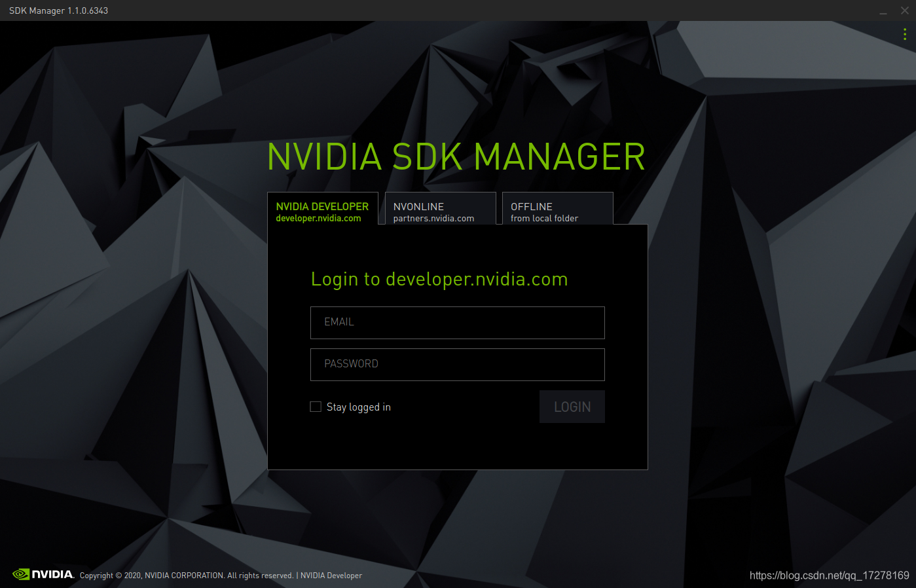Close the SDK Manager window
Image resolution: width=916 pixels, height=588 pixels.
(905, 10)
